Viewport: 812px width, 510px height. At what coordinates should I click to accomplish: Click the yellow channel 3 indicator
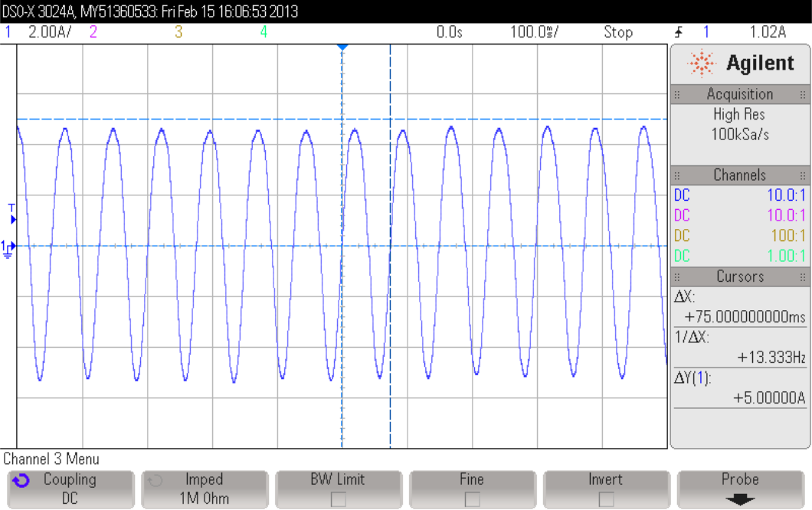tap(178, 32)
